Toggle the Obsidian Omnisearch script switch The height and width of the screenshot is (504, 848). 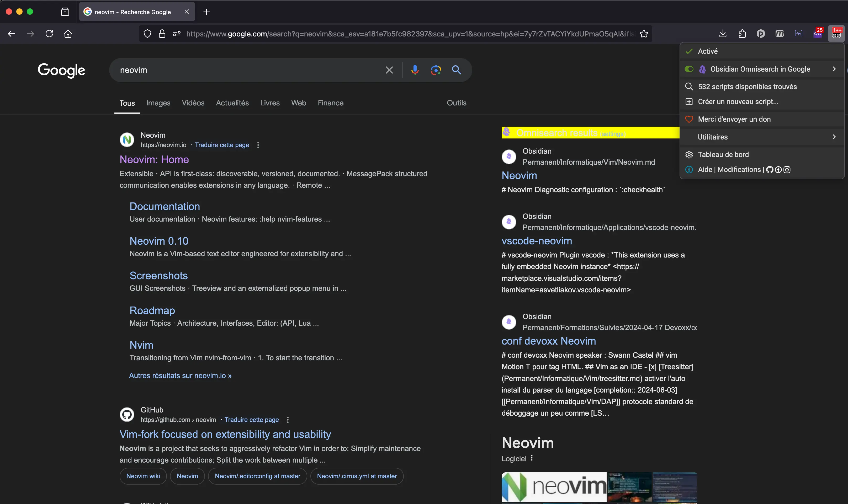(689, 69)
